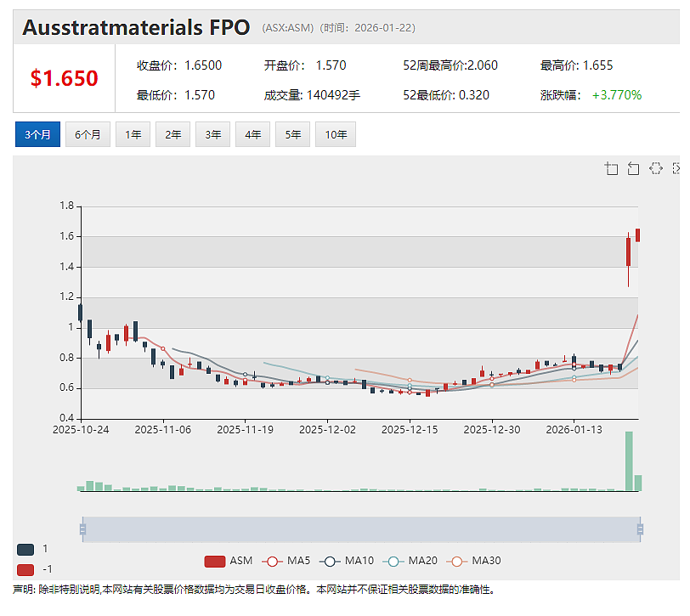
Task: Click the 2025-10-24 axis date label
Action: (81, 430)
